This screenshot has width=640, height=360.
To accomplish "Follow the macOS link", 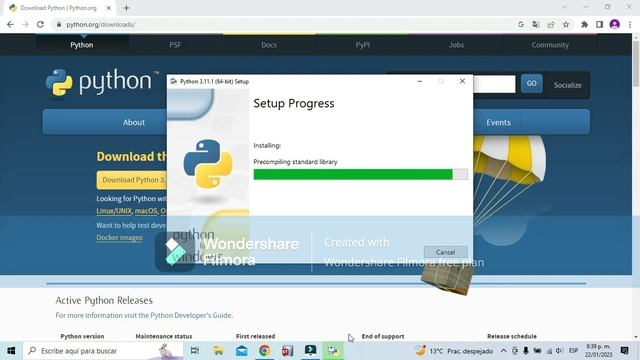I will pyautogui.click(x=146, y=211).
